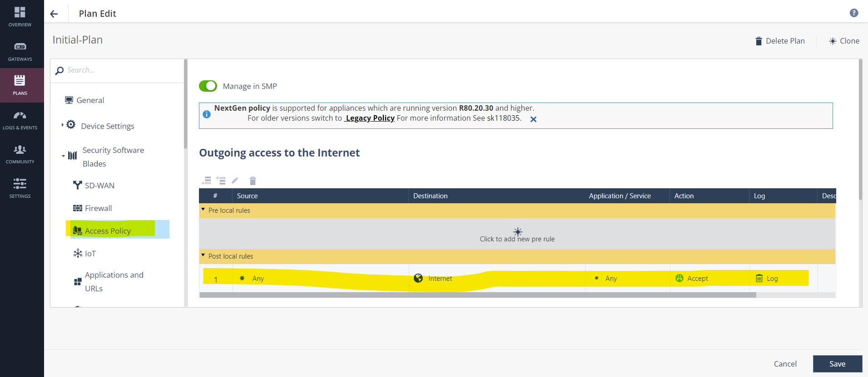The image size is (868, 377).
Task: Click the pencil edit rule icon
Action: [235, 181]
